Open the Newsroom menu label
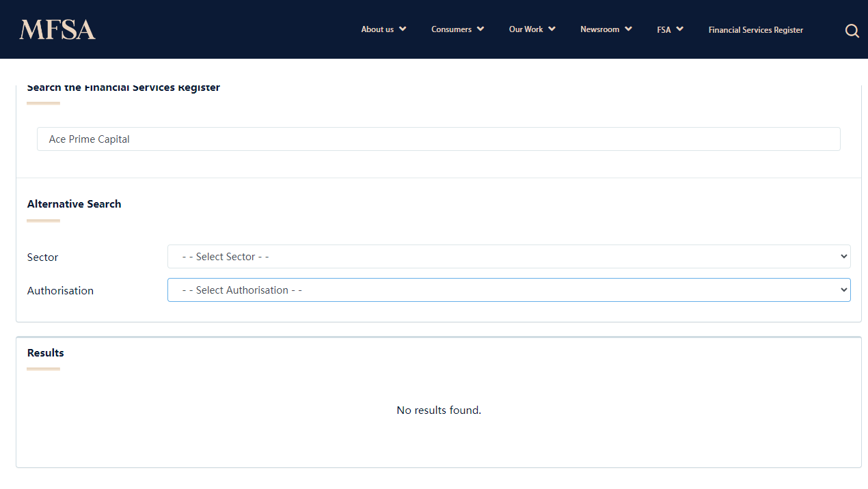 tap(599, 29)
